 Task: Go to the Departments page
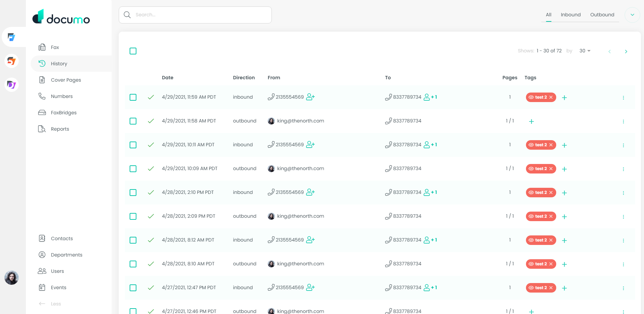point(66,255)
